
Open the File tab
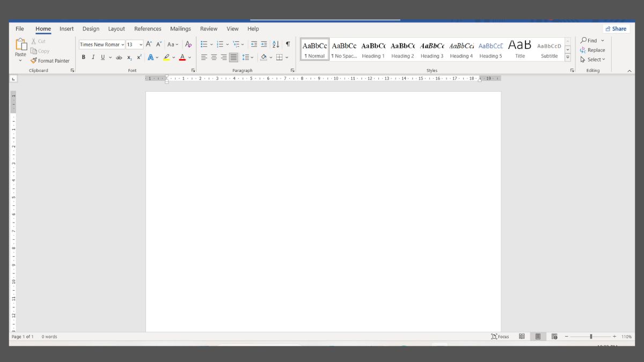click(x=20, y=29)
